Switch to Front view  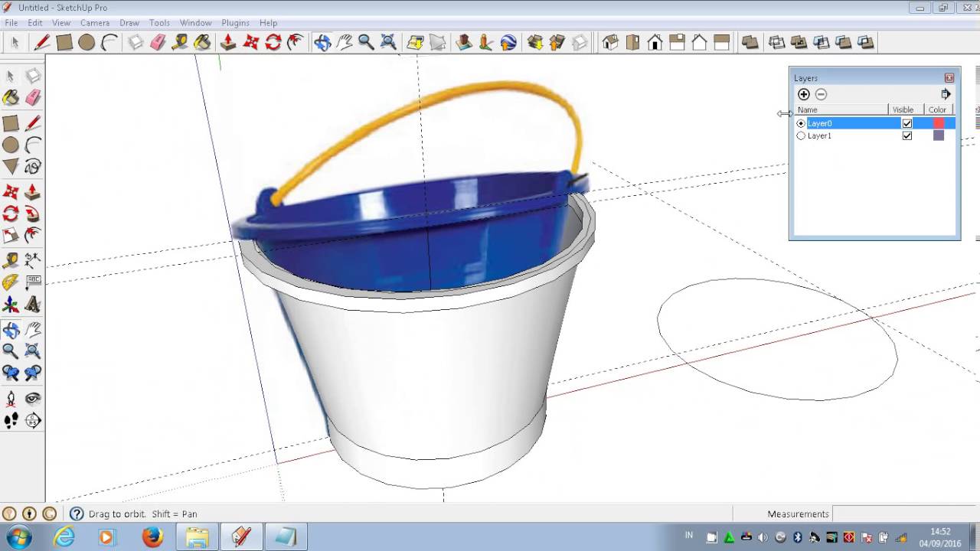pyautogui.click(x=655, y=43)
